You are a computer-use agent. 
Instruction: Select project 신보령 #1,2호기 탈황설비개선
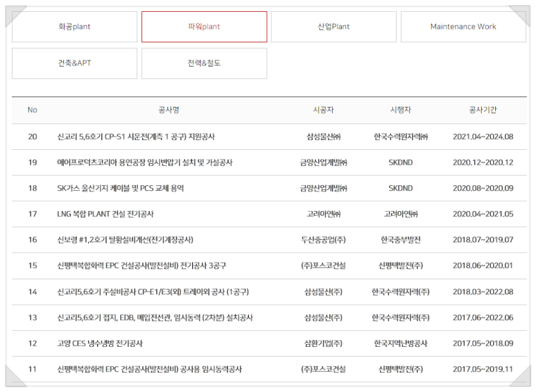click(125, 240)
